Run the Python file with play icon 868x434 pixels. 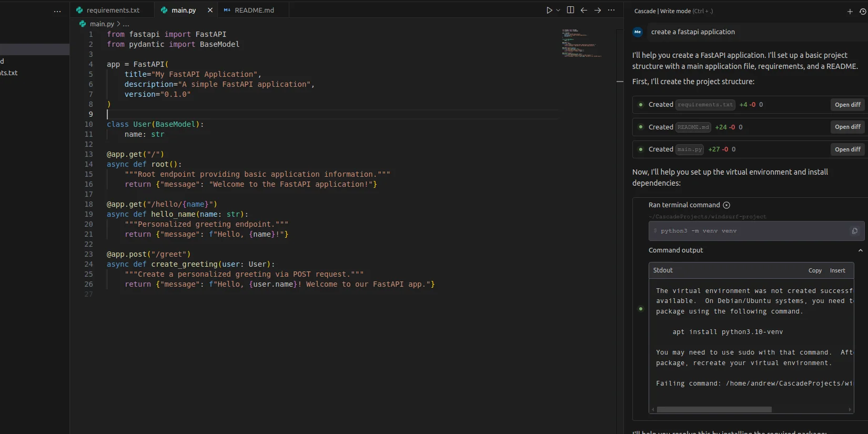click(549, 10)
